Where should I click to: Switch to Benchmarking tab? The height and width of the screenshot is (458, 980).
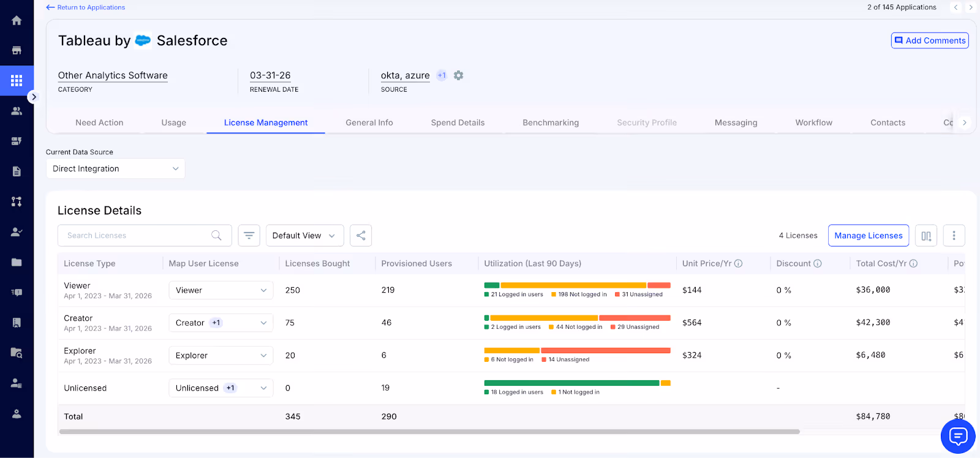(551, 122)
